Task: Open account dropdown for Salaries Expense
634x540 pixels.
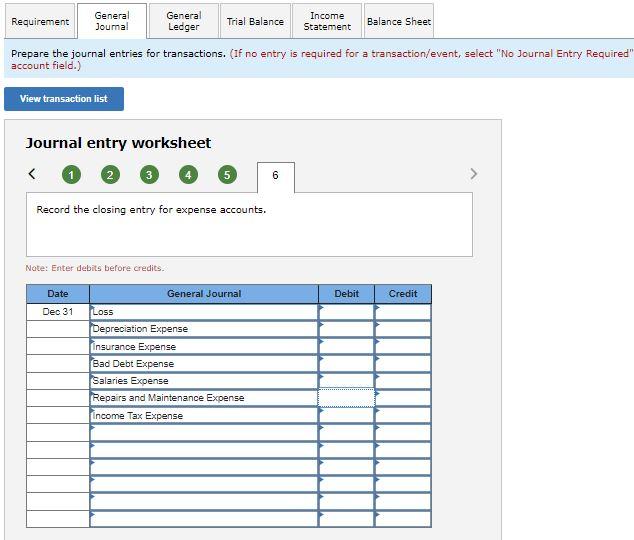Action: 204,381
